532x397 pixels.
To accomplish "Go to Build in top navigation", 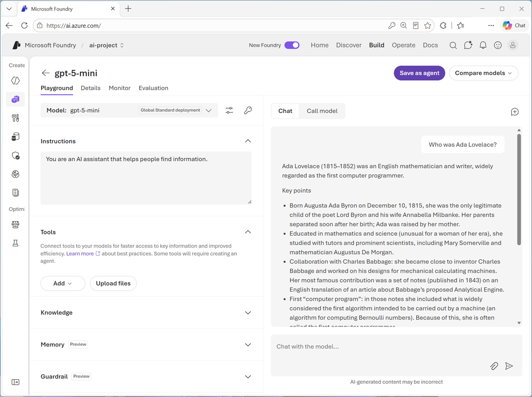I will 377,45.
